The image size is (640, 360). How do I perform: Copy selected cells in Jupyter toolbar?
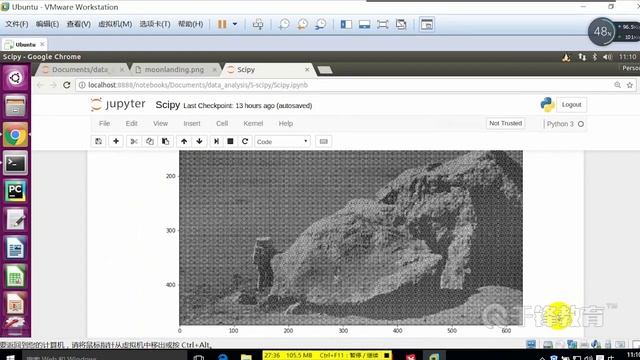click(150, 141)
